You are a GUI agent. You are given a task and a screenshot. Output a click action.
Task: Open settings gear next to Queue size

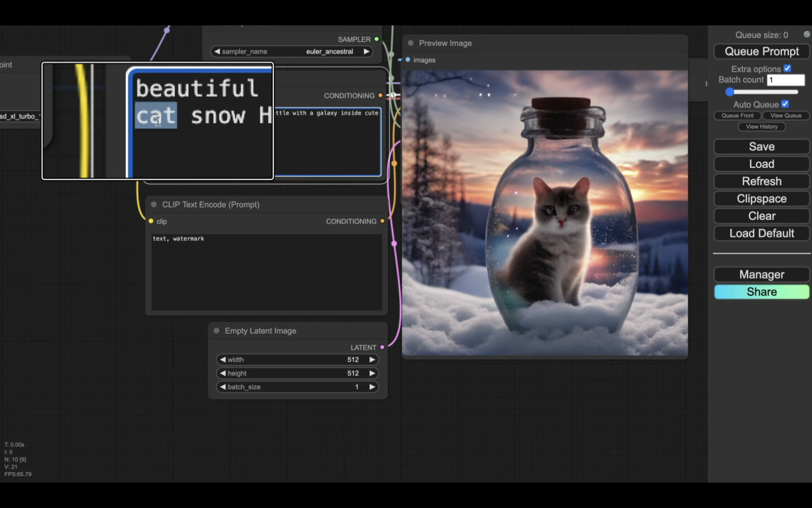coord(807,34)
